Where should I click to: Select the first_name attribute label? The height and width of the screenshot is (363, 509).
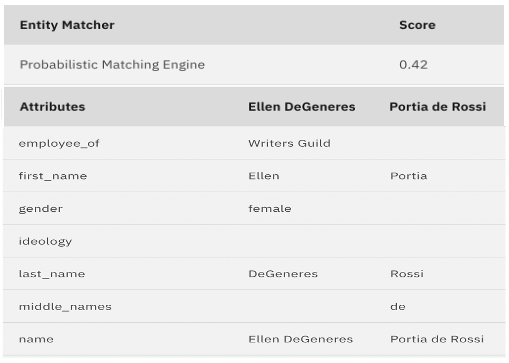tap(53, 176)
